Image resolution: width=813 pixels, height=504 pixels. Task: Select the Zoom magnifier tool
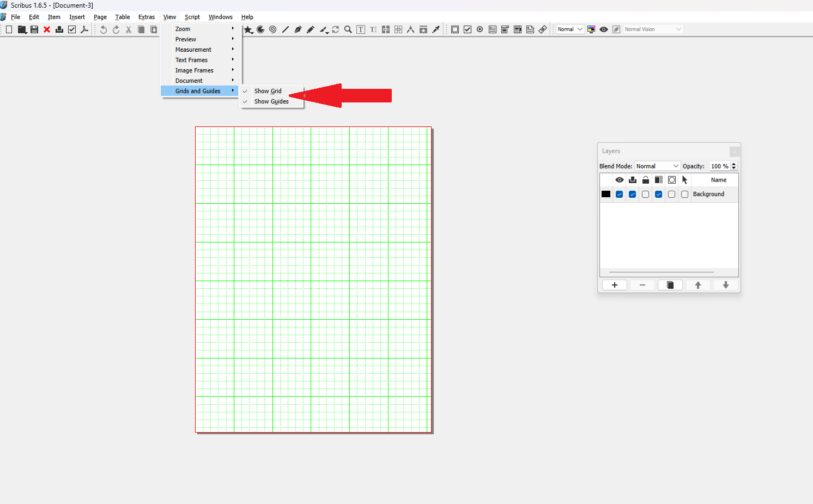(348, 29)
